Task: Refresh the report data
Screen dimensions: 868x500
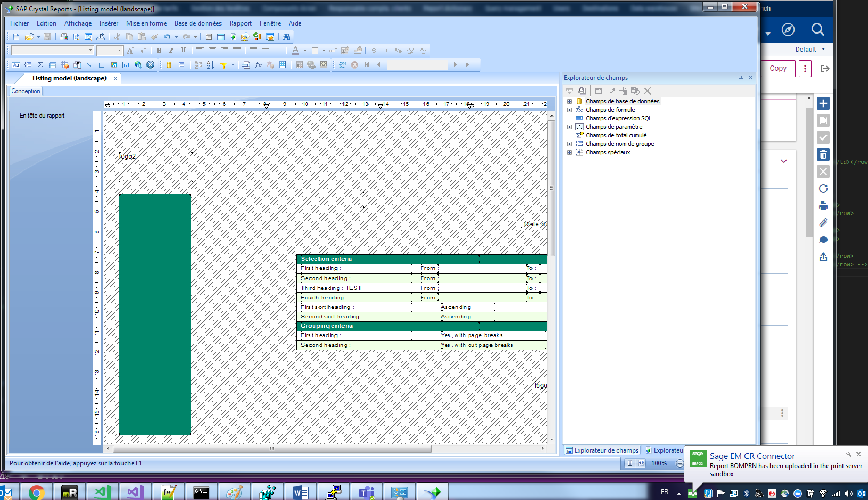Action: 342,65
